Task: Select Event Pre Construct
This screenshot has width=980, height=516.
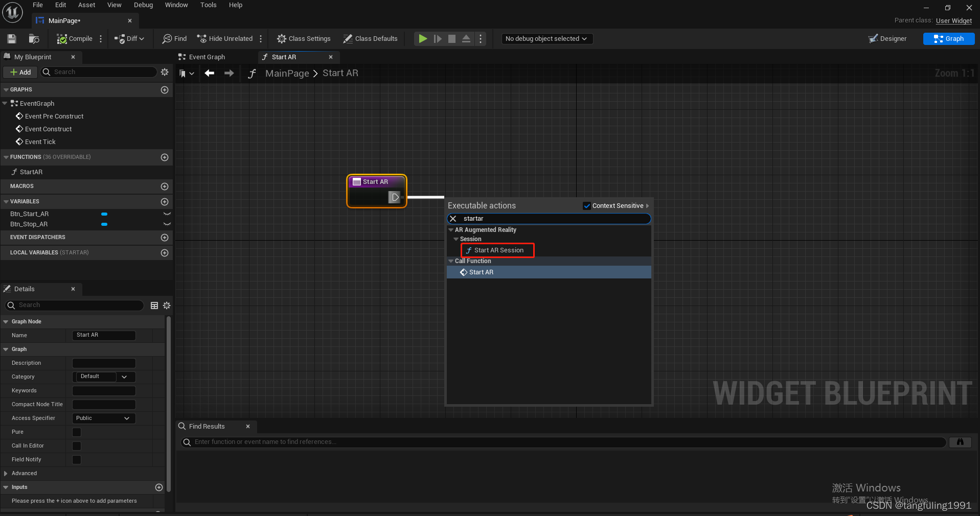Action: tap(54, 116)
